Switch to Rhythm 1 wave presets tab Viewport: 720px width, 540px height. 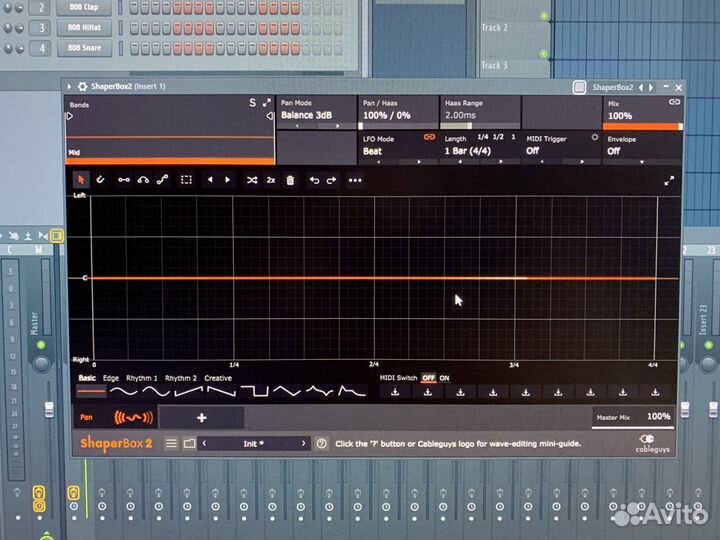(141, 378)
